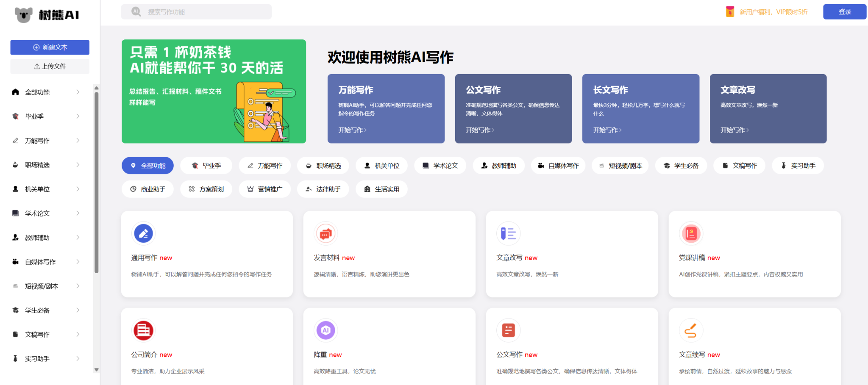Image resolution: width=868 pixels, height=385 pixels.
Task: Select the 毕业季 category pill
Action: coord(206,166)
